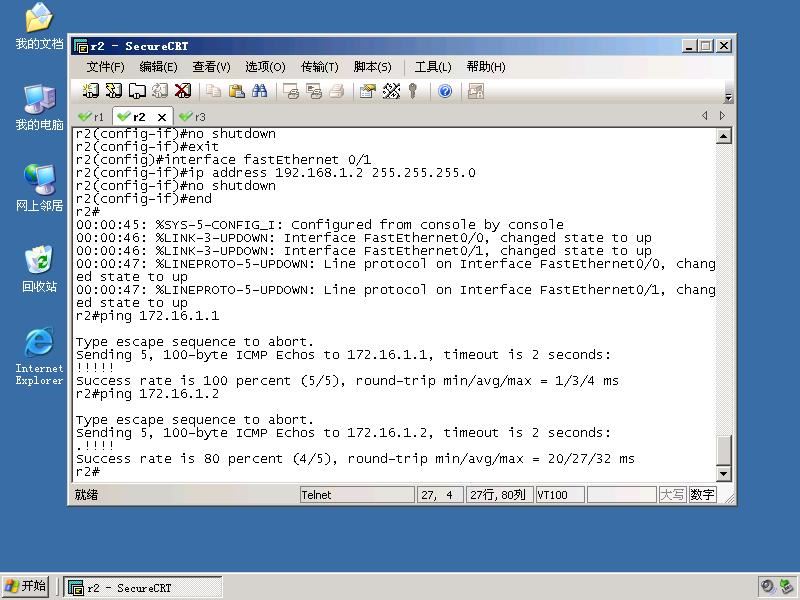Image resolution: width=800 pixels, height=600 pixels.
Task: Open Session Options icon
Action: pos(368,91)
